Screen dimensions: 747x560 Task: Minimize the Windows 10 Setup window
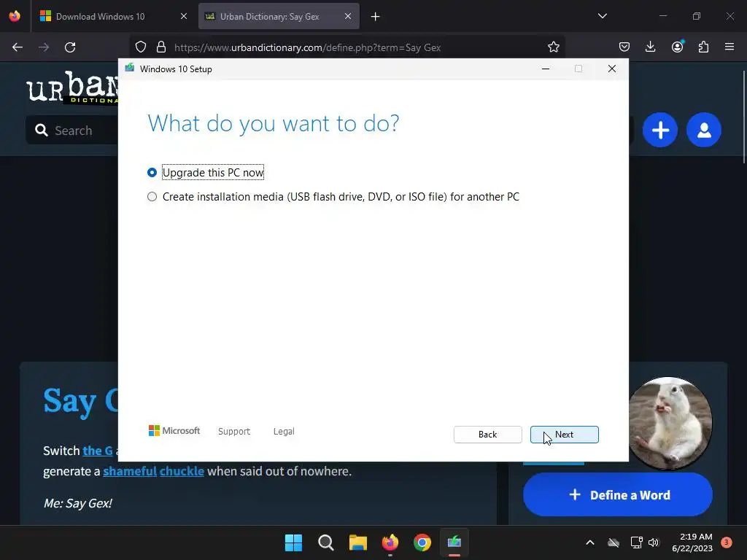click(546, 69)
